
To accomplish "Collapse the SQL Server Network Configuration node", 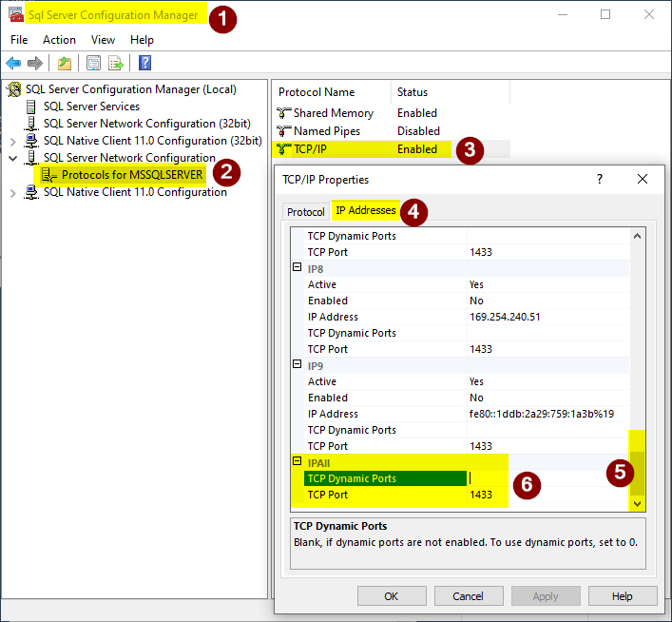I will point(13,158).
